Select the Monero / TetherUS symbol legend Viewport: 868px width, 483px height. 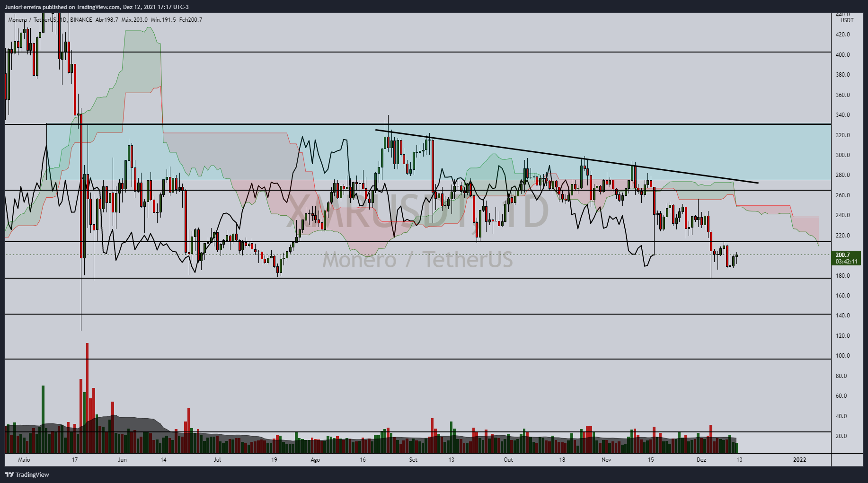tap(33, 20)
